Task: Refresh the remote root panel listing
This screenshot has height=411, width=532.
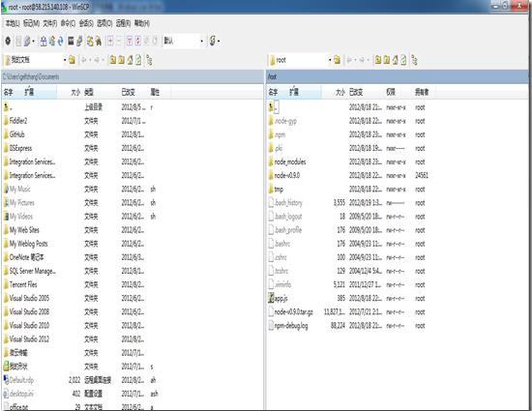Action: (403, 60)
